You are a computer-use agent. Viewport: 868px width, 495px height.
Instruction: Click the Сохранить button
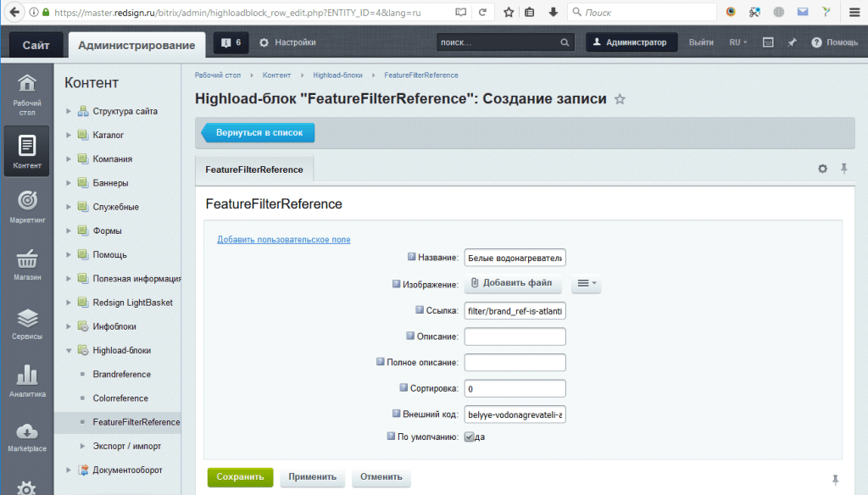[x=240, y=477]
